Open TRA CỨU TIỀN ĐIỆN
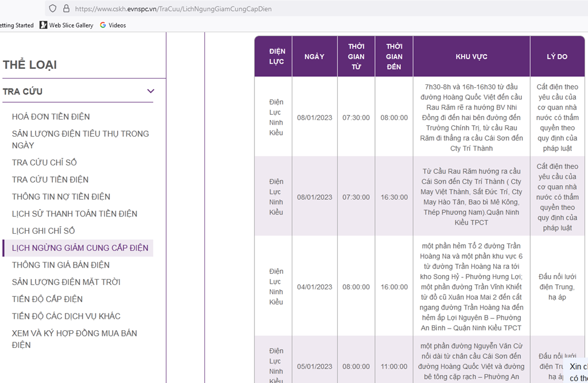 [x=50, y=180]
